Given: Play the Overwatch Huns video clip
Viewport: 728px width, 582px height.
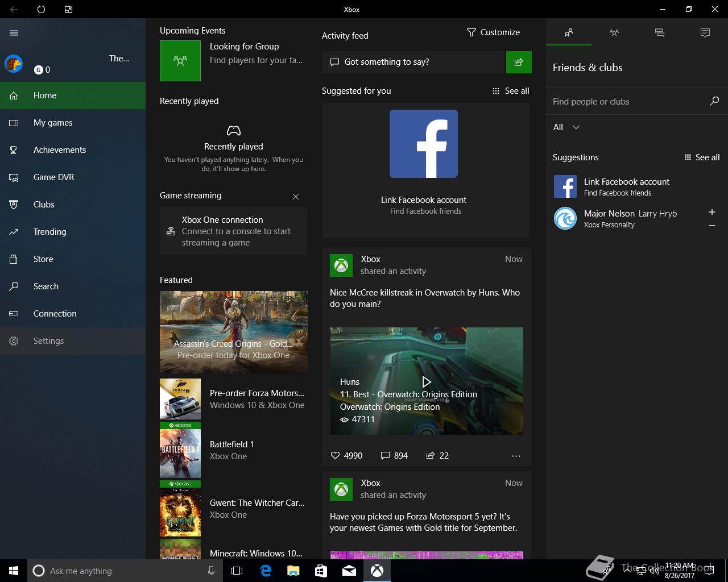Looking at the screenshot, I should [427, 381].
